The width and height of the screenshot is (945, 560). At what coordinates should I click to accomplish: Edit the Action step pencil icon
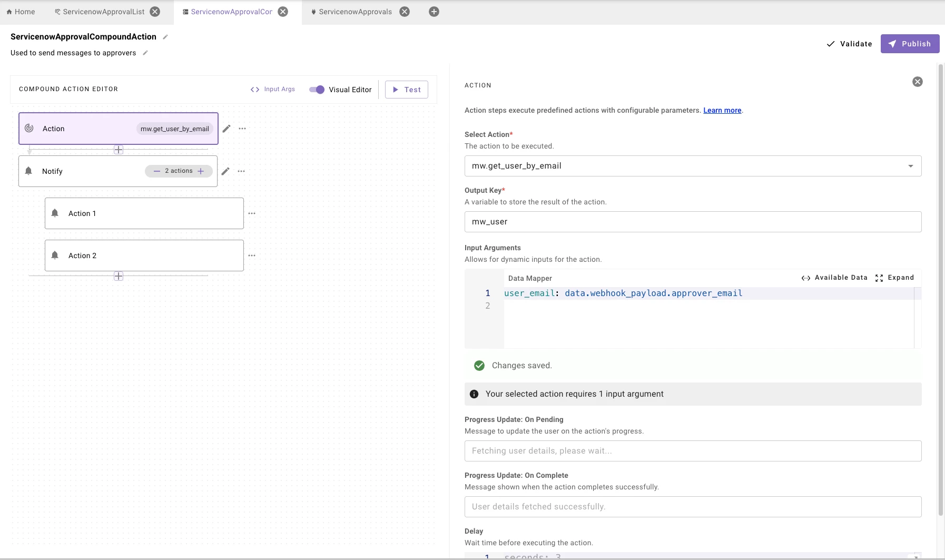point(227,129)
